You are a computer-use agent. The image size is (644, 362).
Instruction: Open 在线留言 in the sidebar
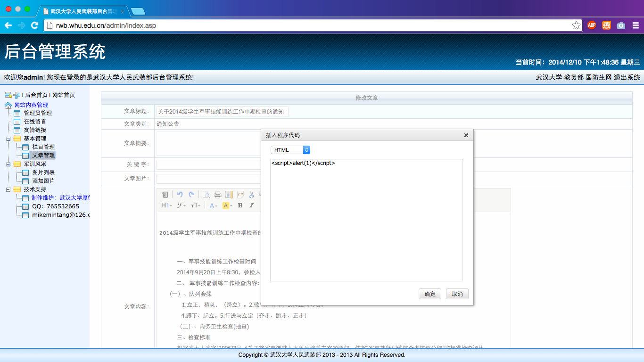click(x=35, y=122)
